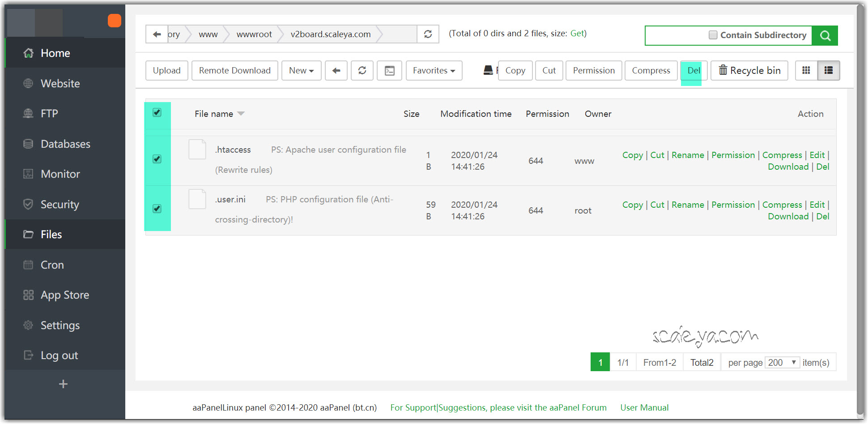The height and width of the screenshot is (424, 868).
Task: Open the Databases menu in sidebar
Action: pos(65,144)
